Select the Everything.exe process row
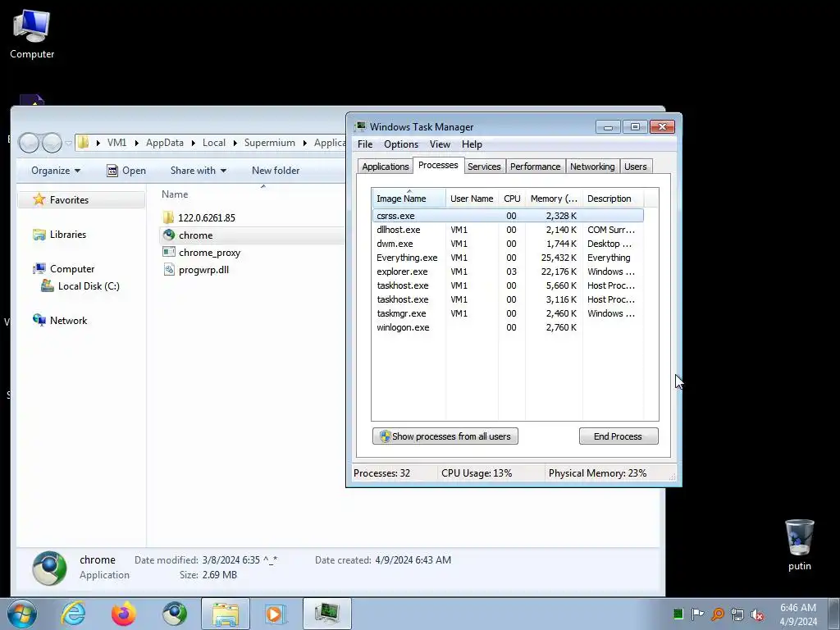Image resolution: width=840 pixels, height=630 pixels. click(x=508, y=258)
